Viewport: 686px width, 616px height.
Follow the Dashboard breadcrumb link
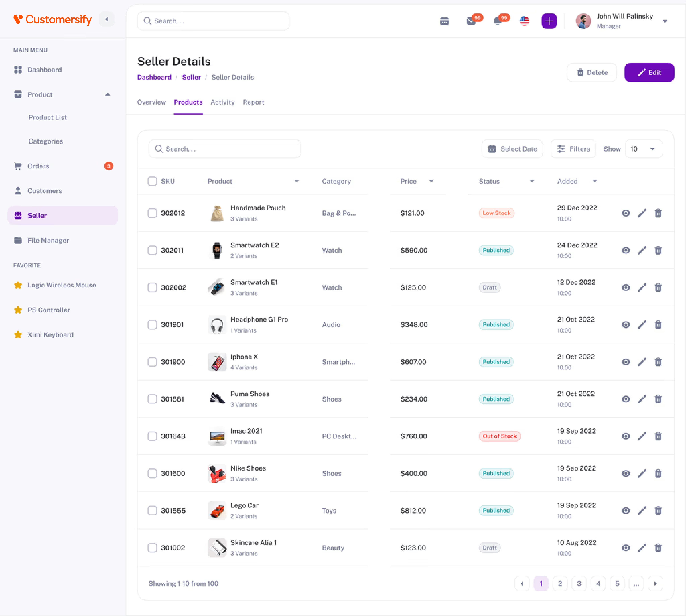(154, 78)
